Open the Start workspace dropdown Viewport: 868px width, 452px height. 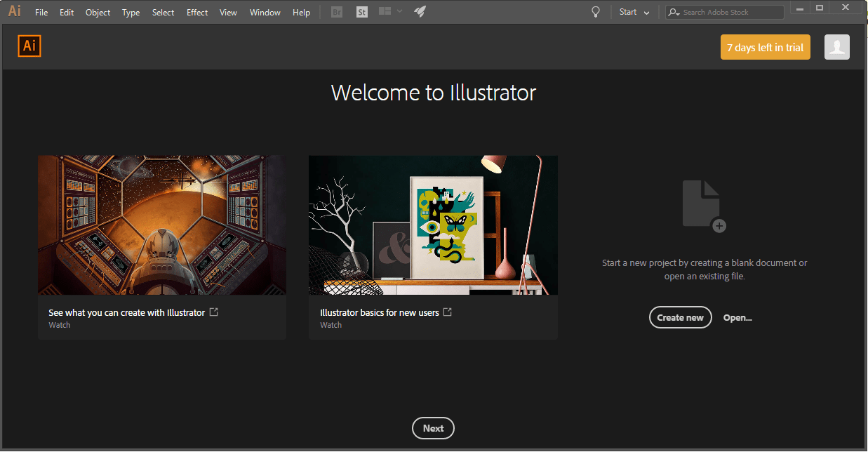634,12
